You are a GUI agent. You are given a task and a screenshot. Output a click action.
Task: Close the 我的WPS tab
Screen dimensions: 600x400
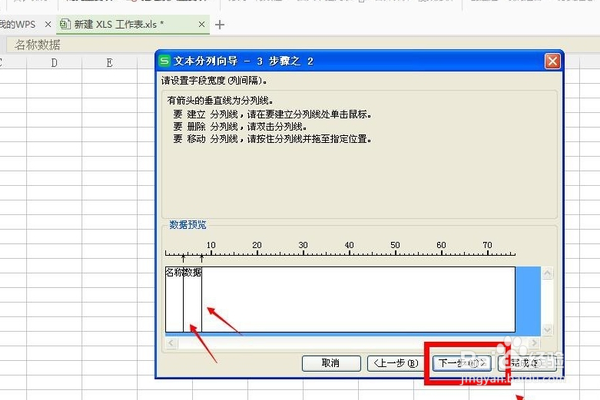[x=48, y=24]
